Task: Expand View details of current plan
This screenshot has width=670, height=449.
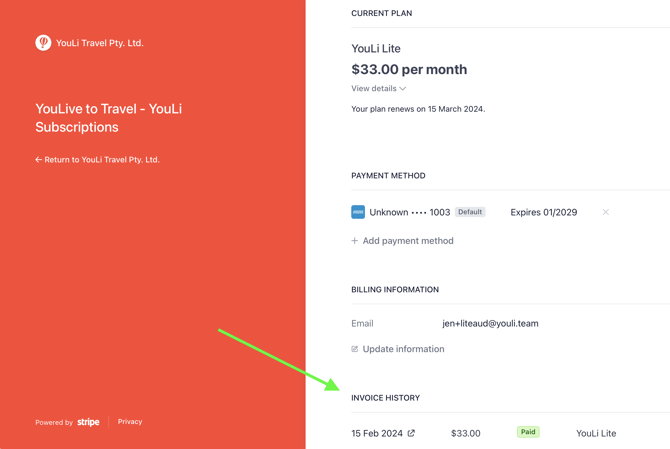Action: coord(379,88)
